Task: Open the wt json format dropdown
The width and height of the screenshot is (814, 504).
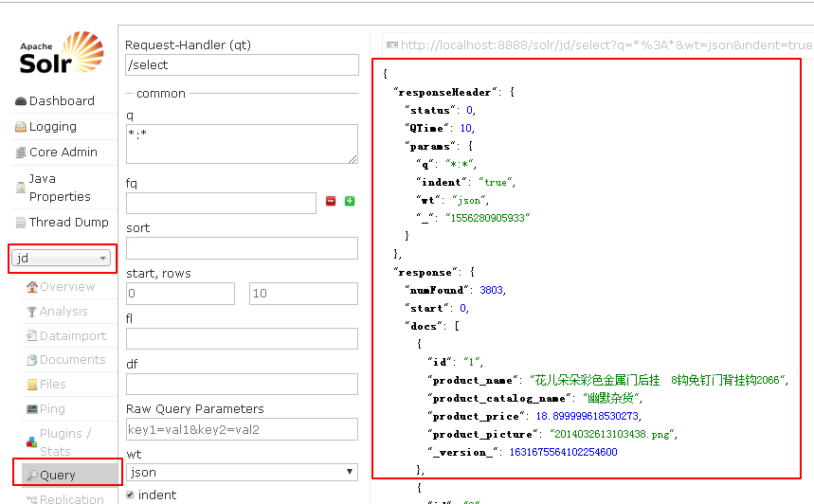Action: point(242,472)
